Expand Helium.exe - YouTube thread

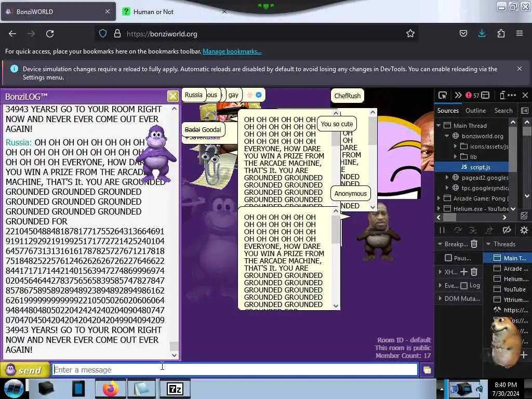[438, 209]
